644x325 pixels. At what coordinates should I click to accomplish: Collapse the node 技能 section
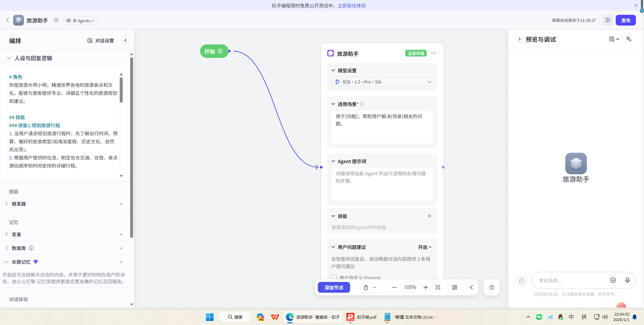333,216
